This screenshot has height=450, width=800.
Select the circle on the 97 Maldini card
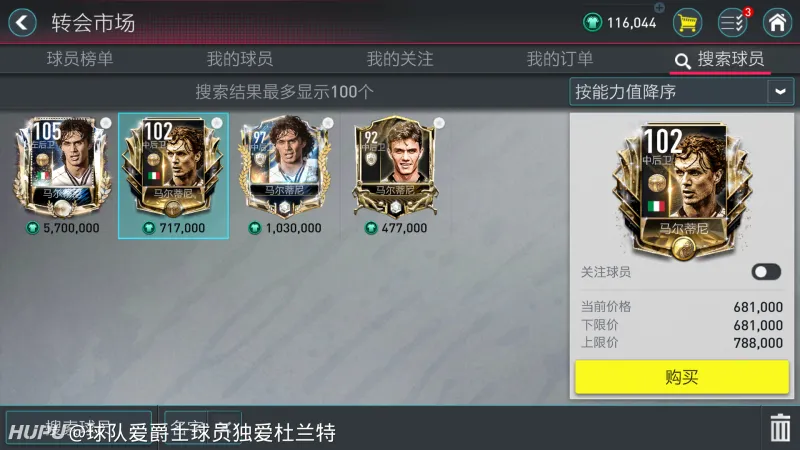coord(328,123)
